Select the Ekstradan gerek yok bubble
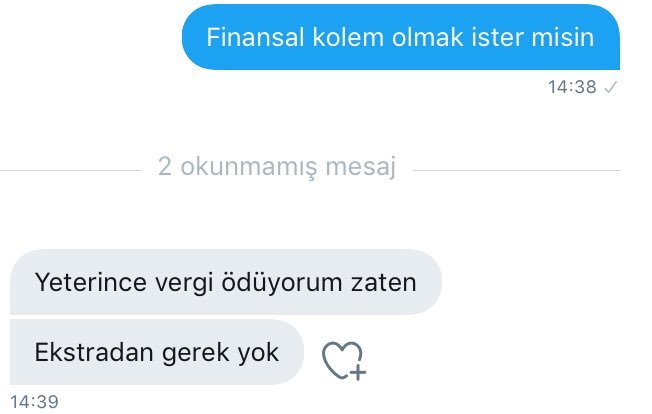 157,352
